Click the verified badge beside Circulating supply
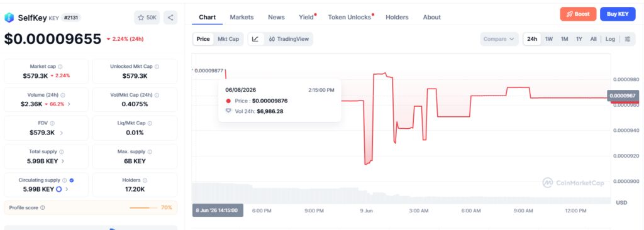644x230 pixels. pyautogui.click(x=72, y=180)
